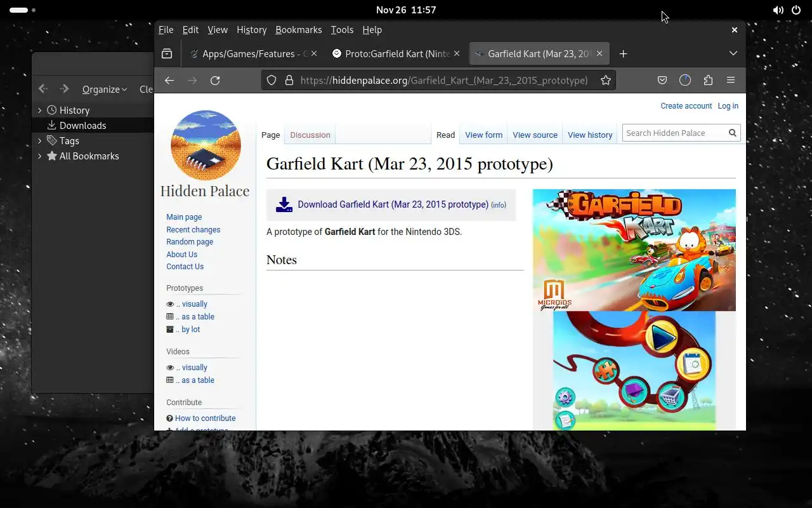Open a new tab with plus
The image size is (812, 508).
click(623, 54)
